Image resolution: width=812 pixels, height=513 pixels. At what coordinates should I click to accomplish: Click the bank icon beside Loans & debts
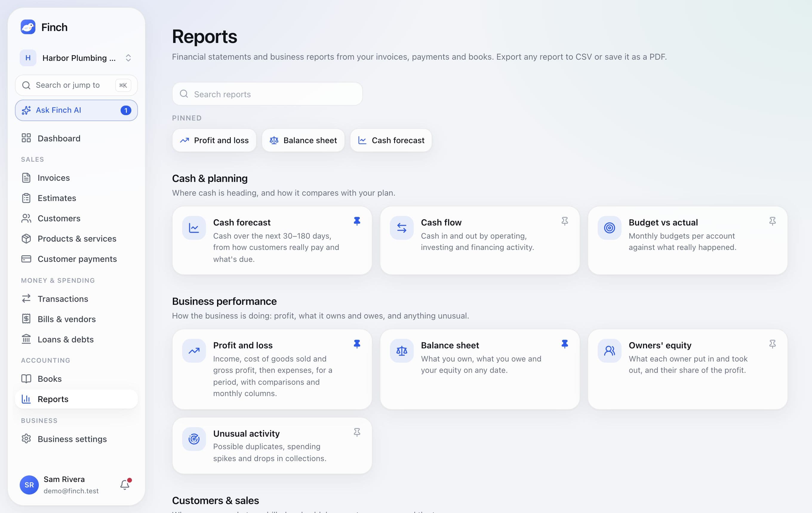pos(26,339)
